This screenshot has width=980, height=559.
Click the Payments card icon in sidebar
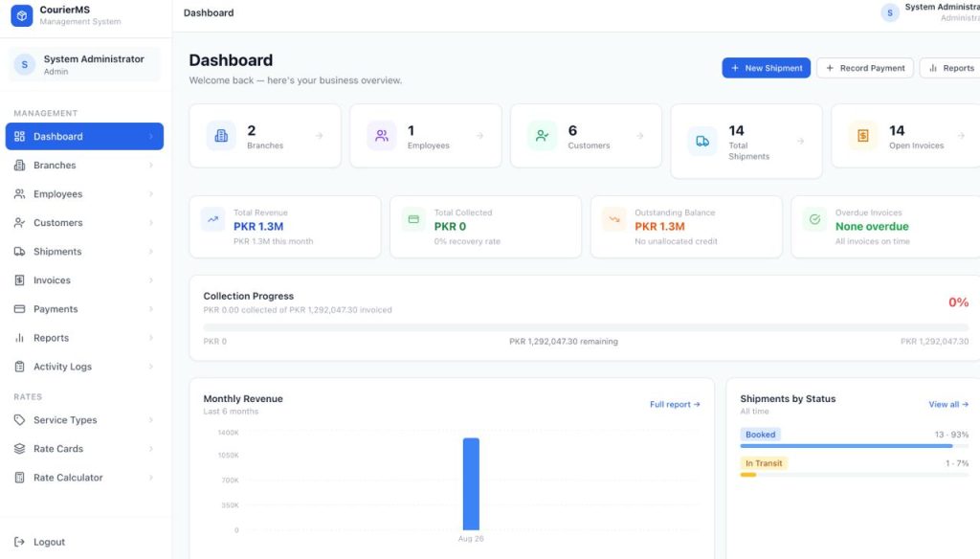(19, 309)
